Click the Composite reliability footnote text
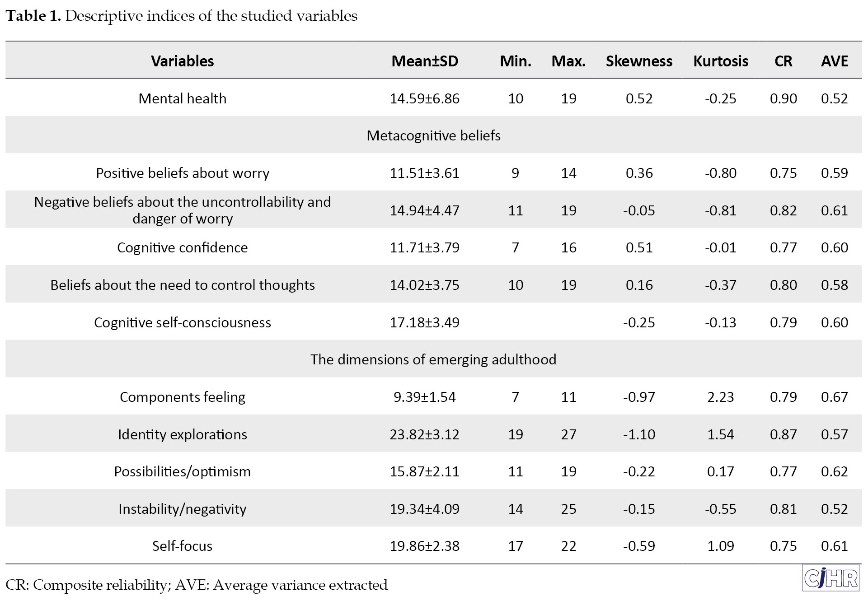Viewport: 868px width, 601px height. (x=197, y=585)
